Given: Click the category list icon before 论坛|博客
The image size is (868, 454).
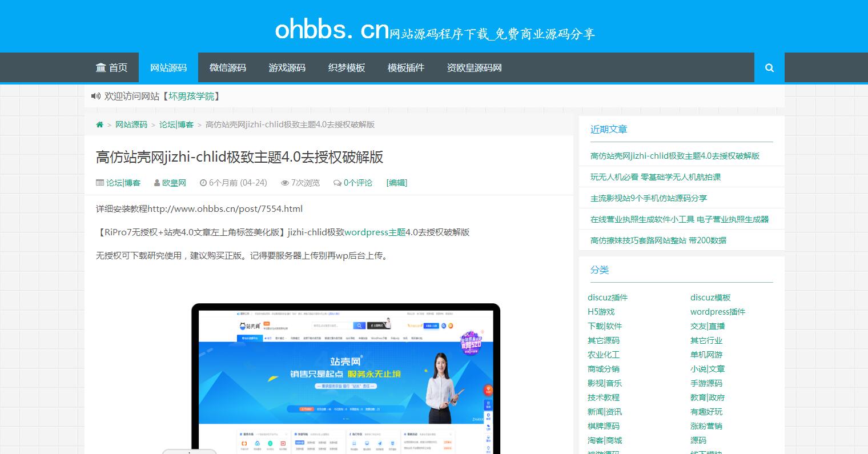Looking at the screenshot, I should click(100, 182).
